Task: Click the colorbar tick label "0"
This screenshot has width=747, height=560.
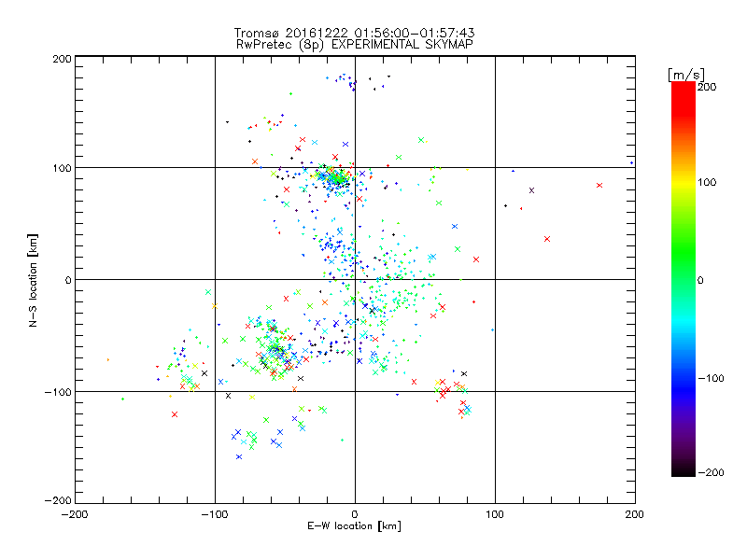Action: (700, 280)
